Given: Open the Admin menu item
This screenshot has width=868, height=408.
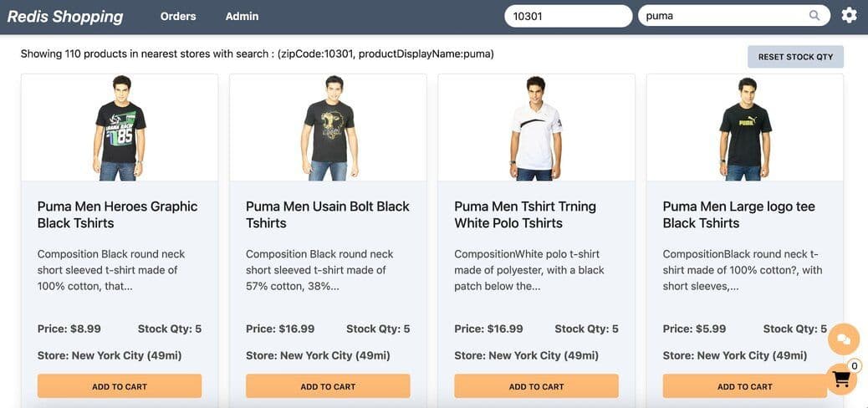Looking at the screenshot, I should pyautogui.click(x=242, y=16).
